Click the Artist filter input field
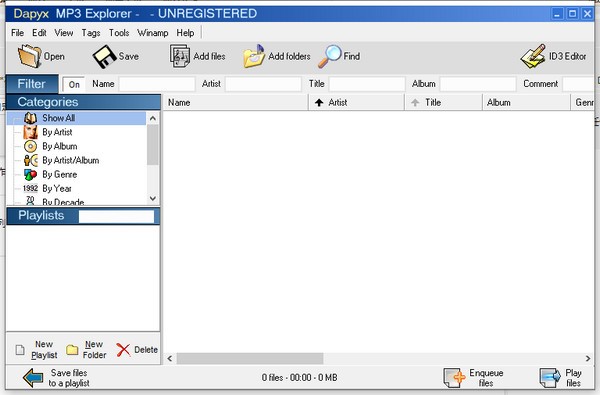Image resolution: width=600 pixels, height=395 pixels. (263, 84)
